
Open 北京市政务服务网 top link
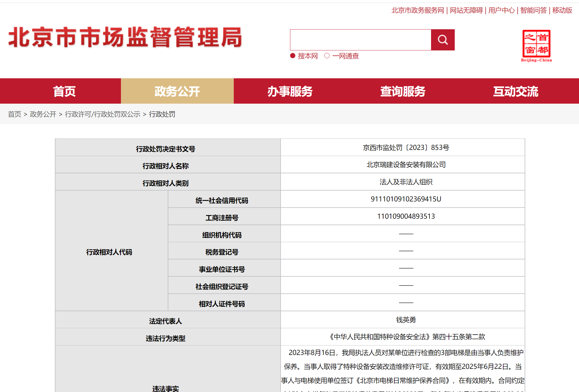click(418, 10)
